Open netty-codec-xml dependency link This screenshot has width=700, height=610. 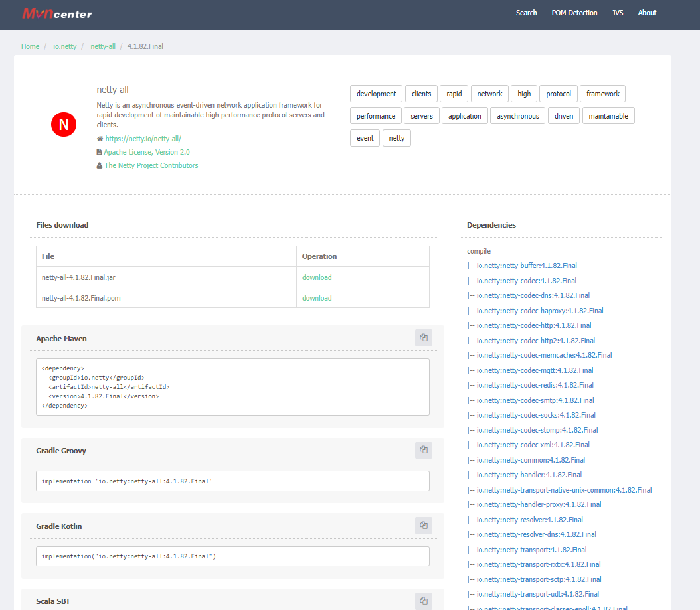533,445
